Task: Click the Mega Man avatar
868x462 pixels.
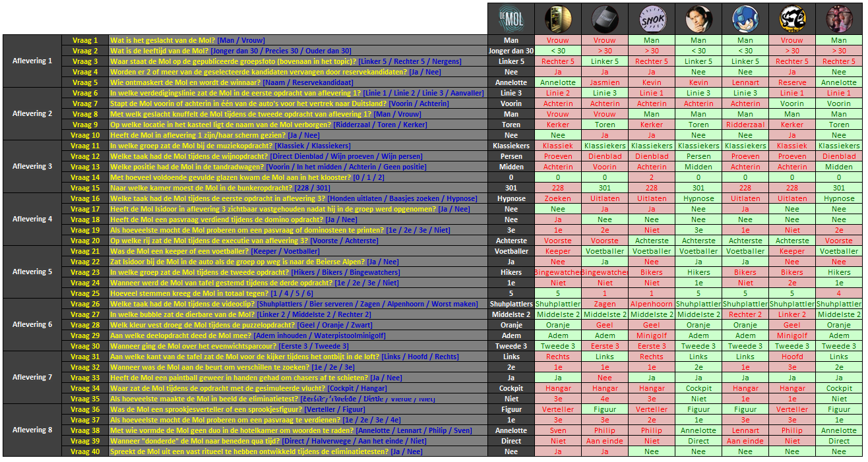Action: [x=745, y=19]
